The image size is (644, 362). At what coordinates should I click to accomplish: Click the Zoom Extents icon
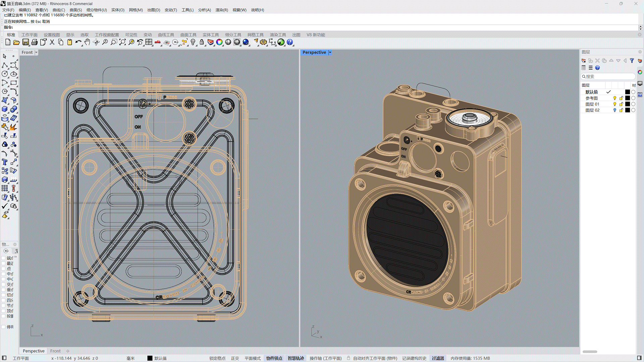122,42
